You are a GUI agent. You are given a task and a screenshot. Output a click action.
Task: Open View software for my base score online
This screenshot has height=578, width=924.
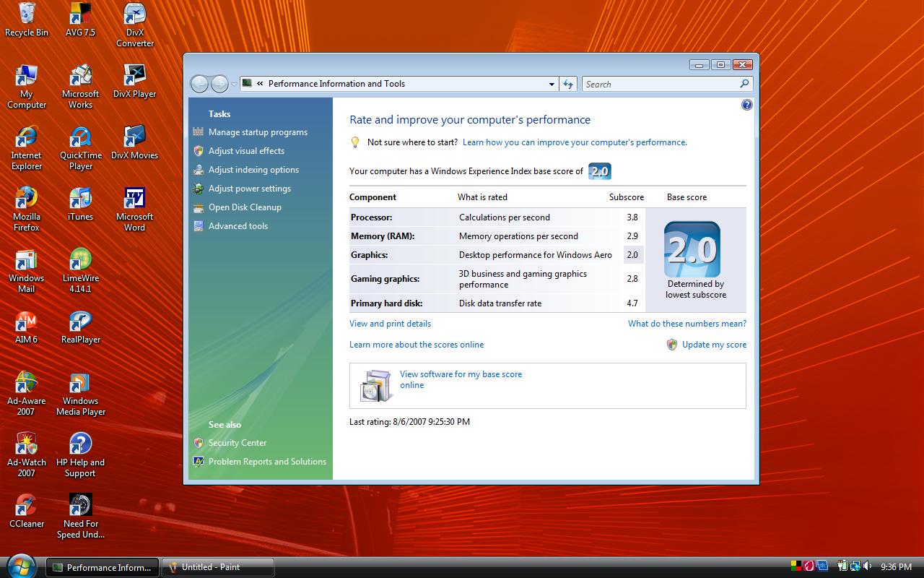(461, 379)
